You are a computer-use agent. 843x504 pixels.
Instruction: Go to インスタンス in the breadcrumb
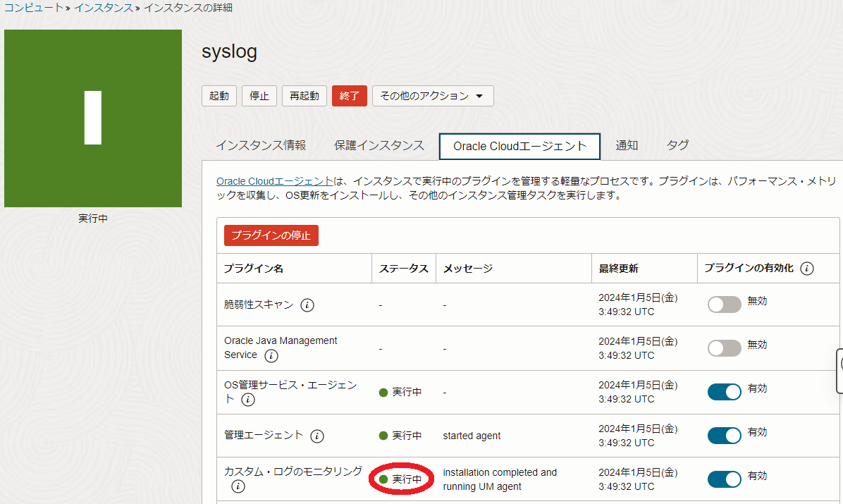click(103, 8)
